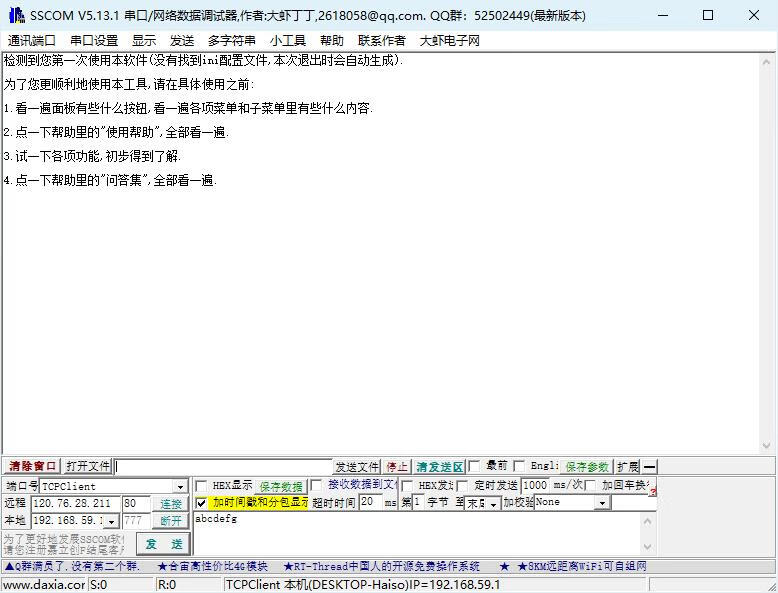Enable the 定时发送 timed send checkbox
This screenshot has width=778, height=593.
464,486
